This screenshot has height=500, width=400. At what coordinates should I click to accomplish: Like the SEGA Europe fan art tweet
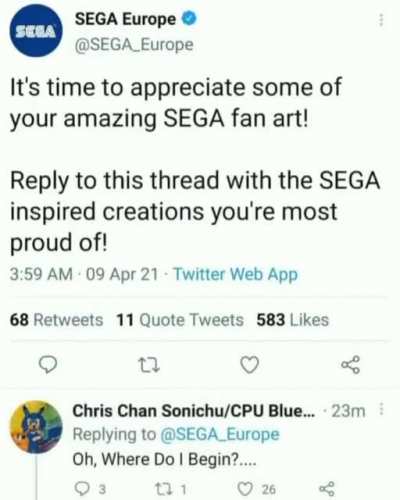click(250, 365)
